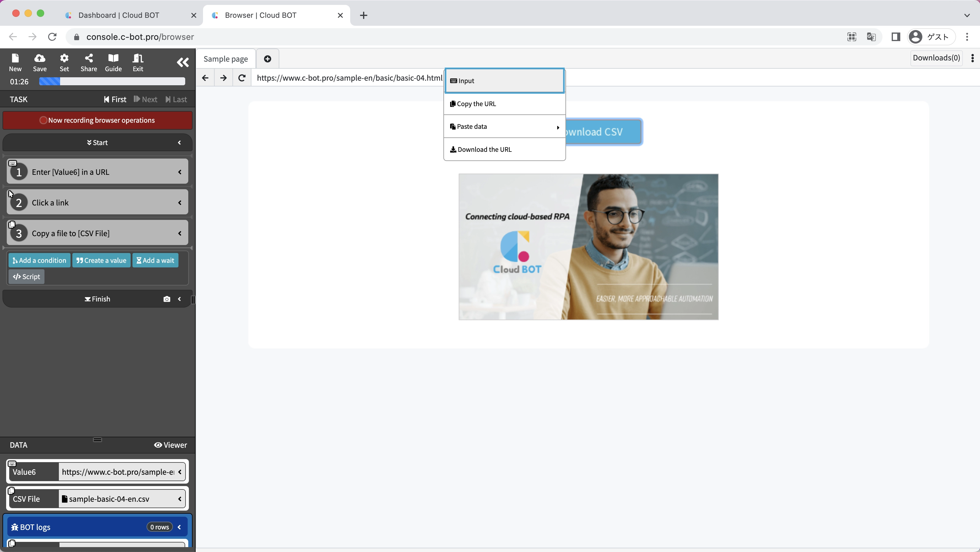Collapse sidebar with double-chevron icon
This screenshot has width=980, height=552.
click(x=183, y=62)
